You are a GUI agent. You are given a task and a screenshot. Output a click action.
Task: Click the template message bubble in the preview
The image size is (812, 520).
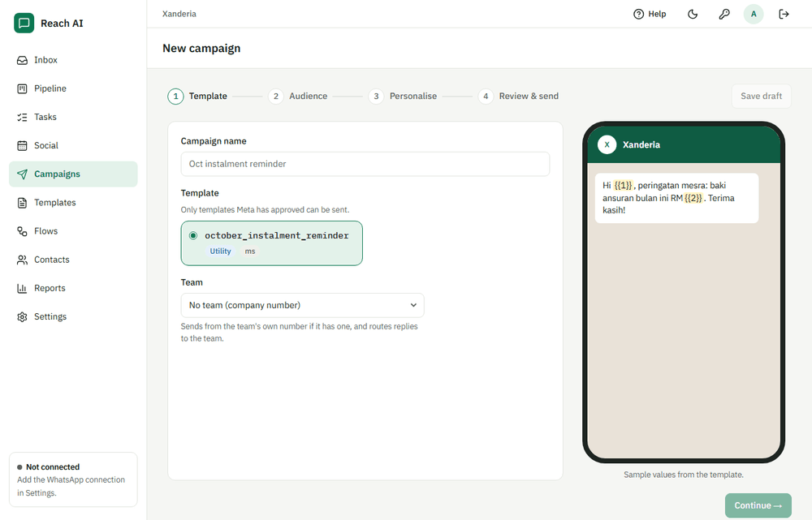point(677,198)
